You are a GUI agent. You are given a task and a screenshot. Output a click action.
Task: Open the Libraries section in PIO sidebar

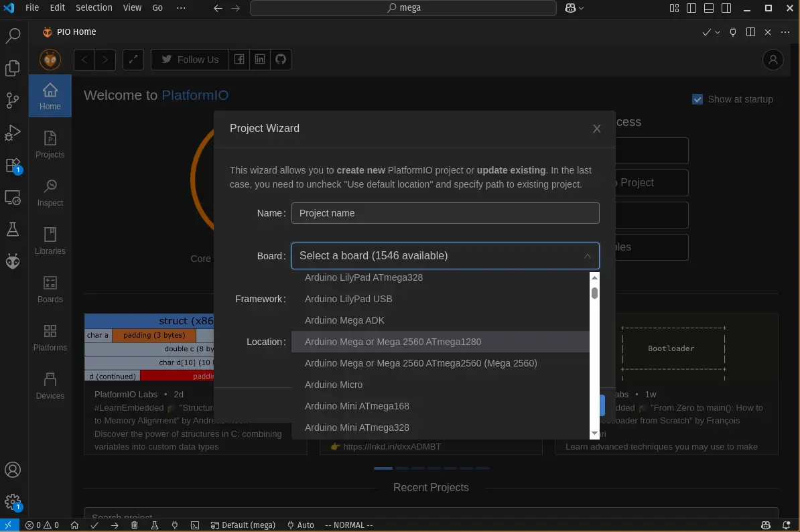50,241
